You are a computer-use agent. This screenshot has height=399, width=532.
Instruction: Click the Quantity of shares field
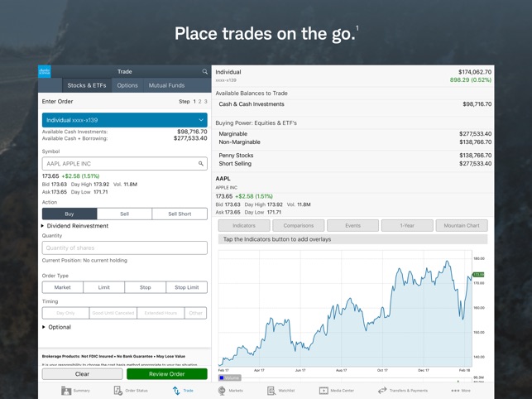coord(124,248)
